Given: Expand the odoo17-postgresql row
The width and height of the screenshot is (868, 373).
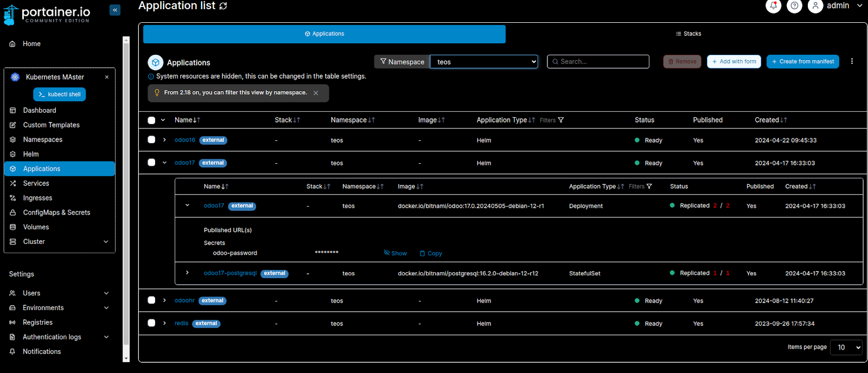Looking at the screenshot, I should coord(187,273).
